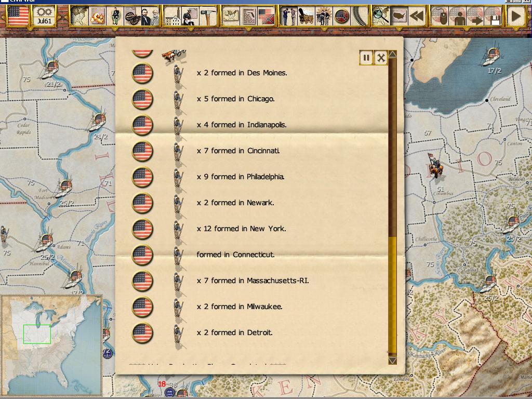Click the right arrow flag icon

[475, 16]
